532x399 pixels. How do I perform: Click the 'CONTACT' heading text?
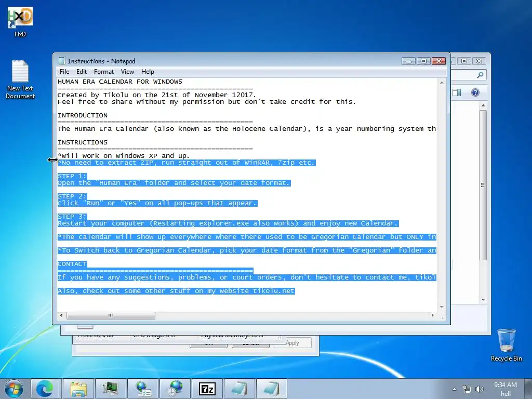coord(72,264)
